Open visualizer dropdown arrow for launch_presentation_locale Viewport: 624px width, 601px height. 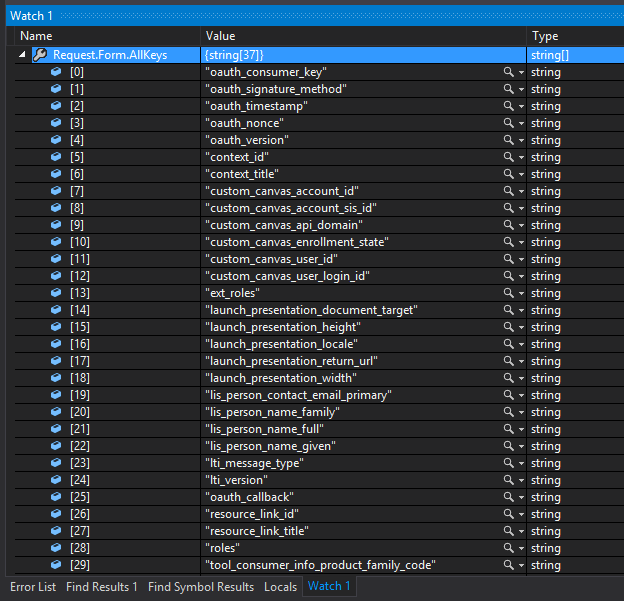click(x=521, y=344)
